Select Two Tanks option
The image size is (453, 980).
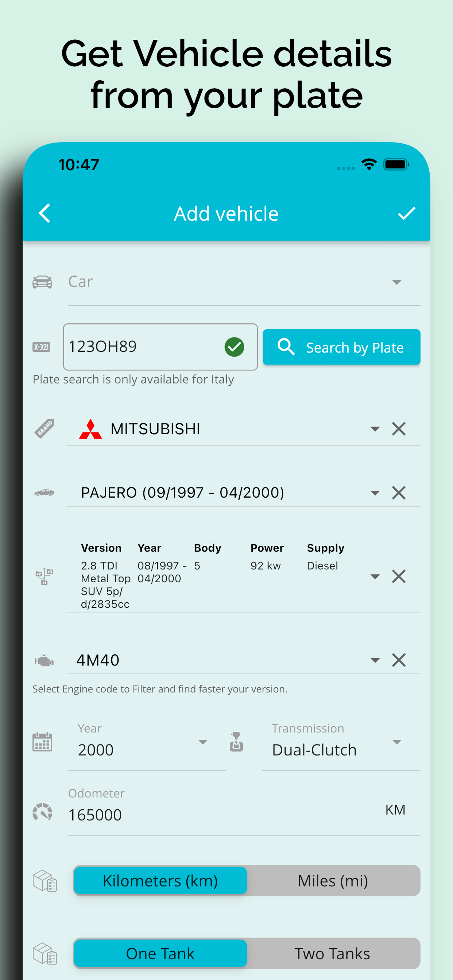(333, 953)
